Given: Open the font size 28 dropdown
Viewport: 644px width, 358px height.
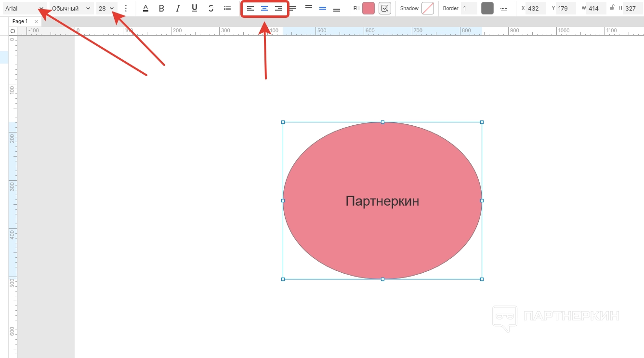Looking at the screenshot, I should pos(106,8).
